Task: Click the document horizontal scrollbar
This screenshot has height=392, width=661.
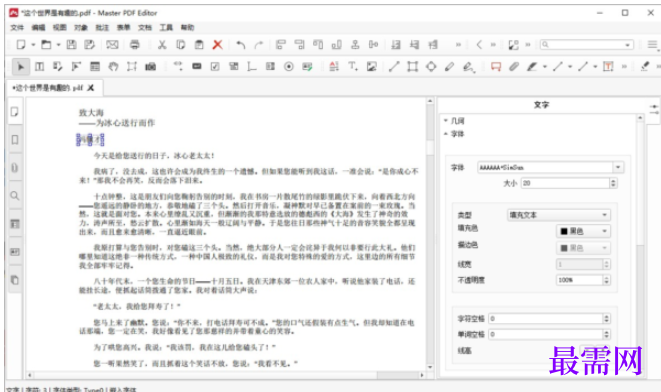Action: click(226, 375)
